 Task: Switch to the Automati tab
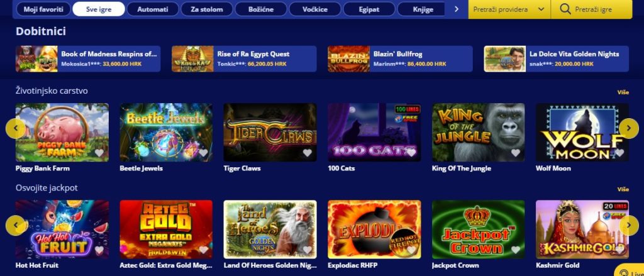tap(153, 9)
